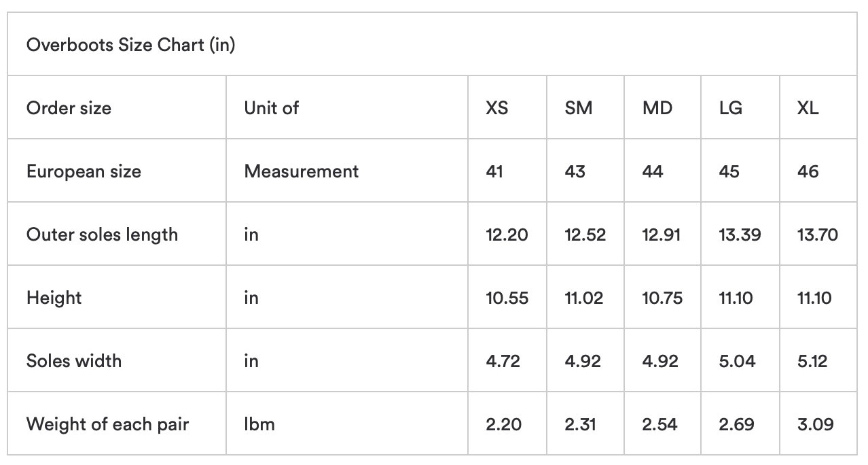Screen dimensions: 868x465
Task: Click the European size row label
Action: click(x=84, y=171)
